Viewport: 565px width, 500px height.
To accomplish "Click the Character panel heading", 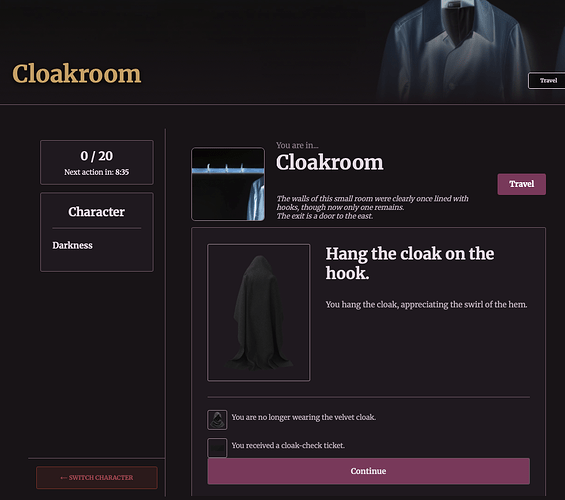I will [97, 212].
